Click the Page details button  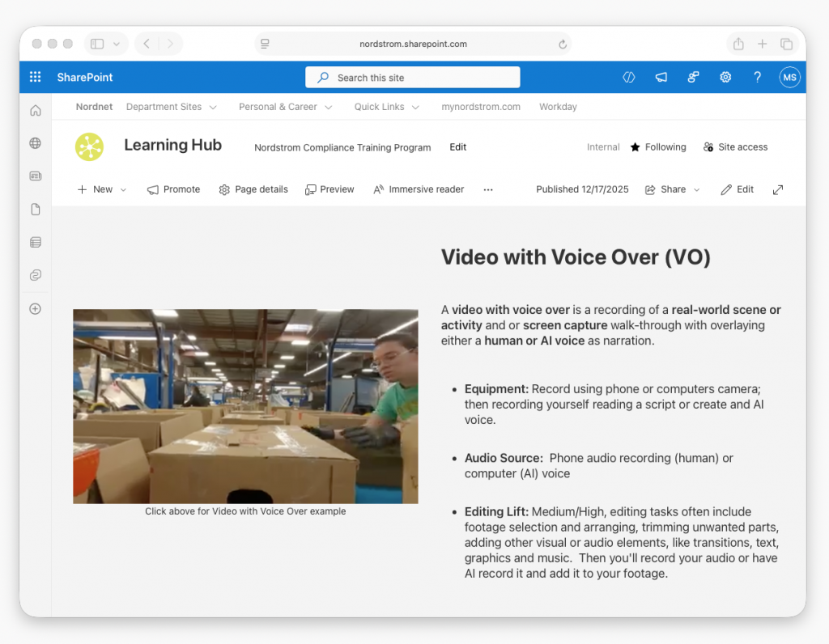point(253,189)
